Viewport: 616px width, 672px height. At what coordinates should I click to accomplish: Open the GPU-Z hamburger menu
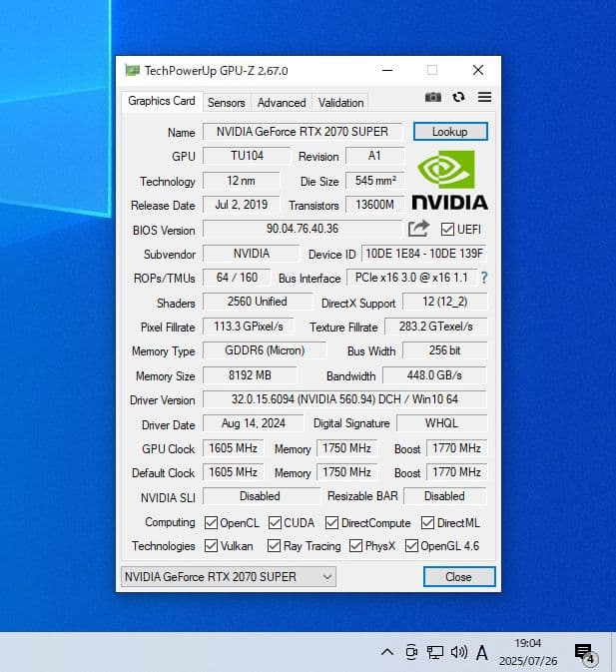pyautogui.click(x=484, y=97)
